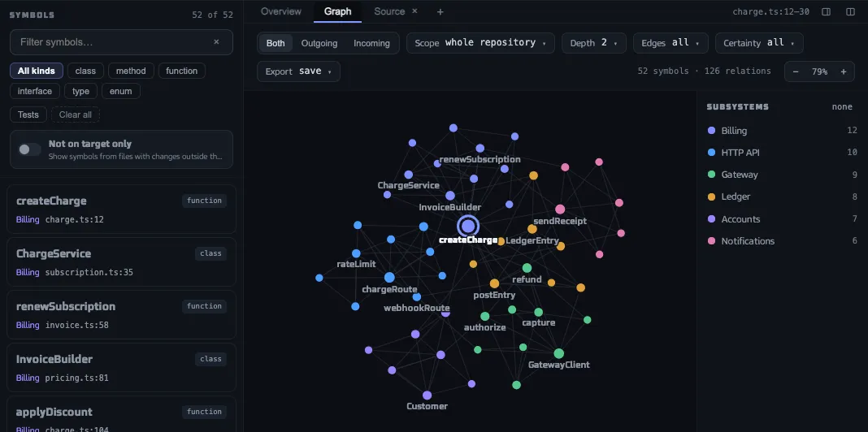Click the Gateway subsystem color dot
This screenshot has width=868, height=432.
click(x=711, y=175)
